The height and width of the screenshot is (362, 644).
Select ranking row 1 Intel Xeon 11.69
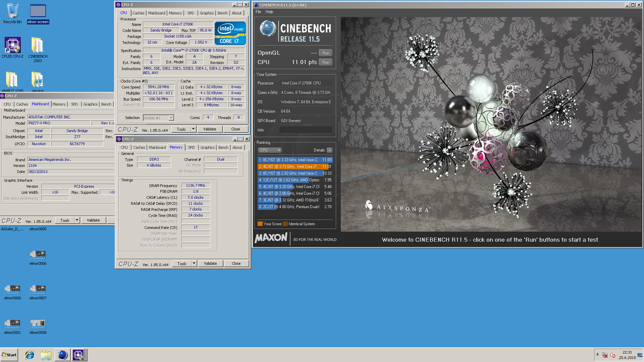coord(295,160)
